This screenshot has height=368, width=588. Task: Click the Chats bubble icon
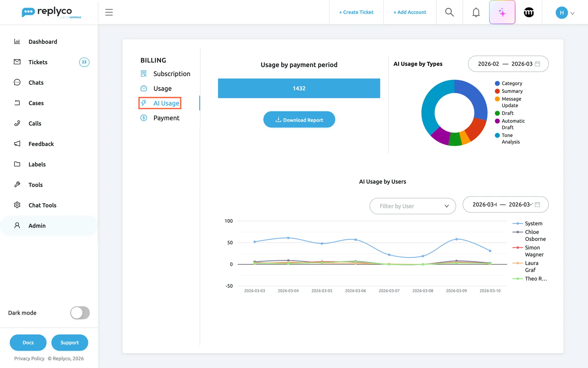coord(17,82)
